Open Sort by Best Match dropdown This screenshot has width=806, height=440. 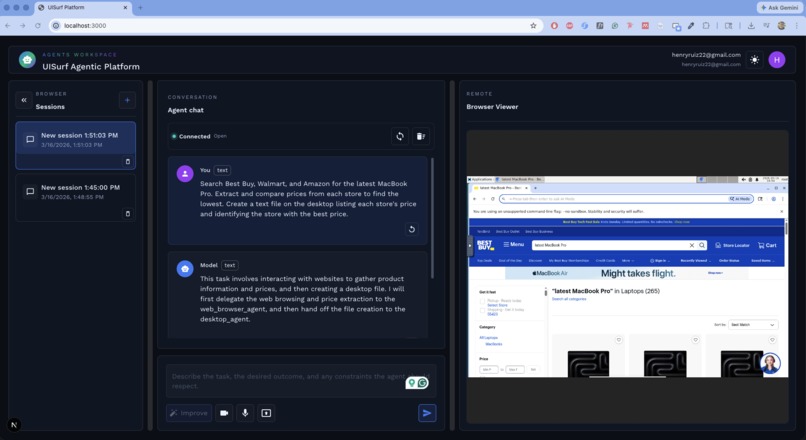coord(753,325)
